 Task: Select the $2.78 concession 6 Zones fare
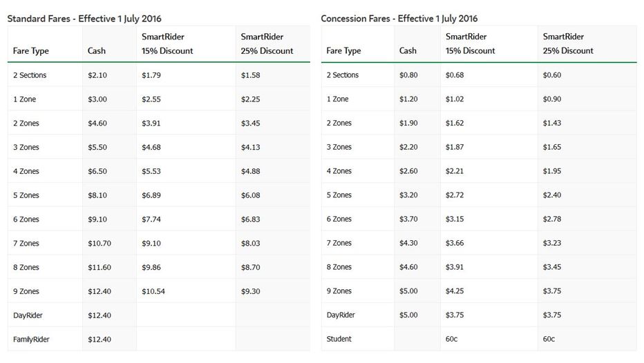point(552,219)
